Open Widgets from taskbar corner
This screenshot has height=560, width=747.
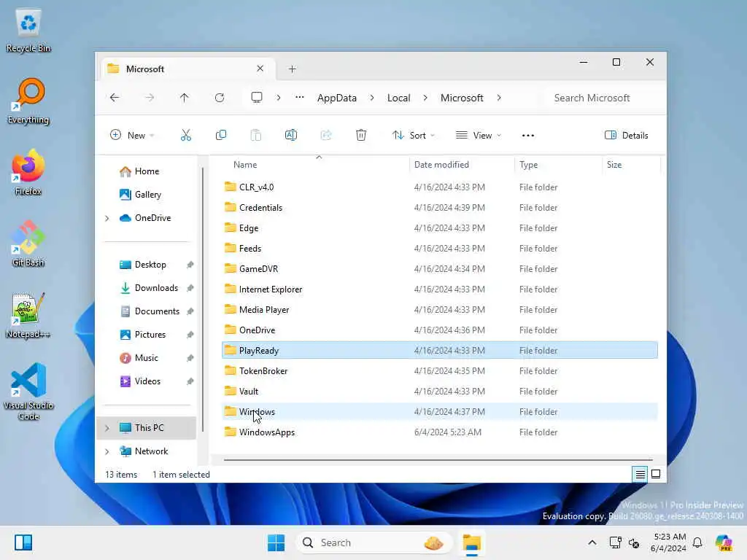pyautogui.click(x=23, y=542)
